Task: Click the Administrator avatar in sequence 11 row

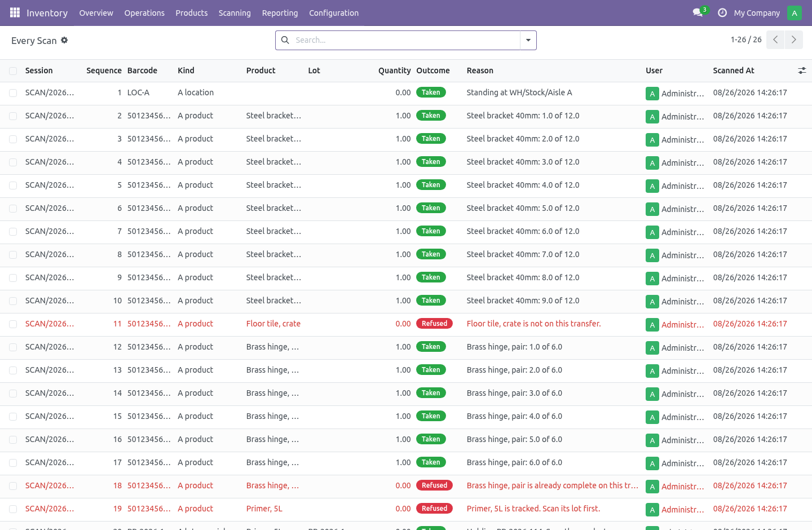Action: pos(652,325)
